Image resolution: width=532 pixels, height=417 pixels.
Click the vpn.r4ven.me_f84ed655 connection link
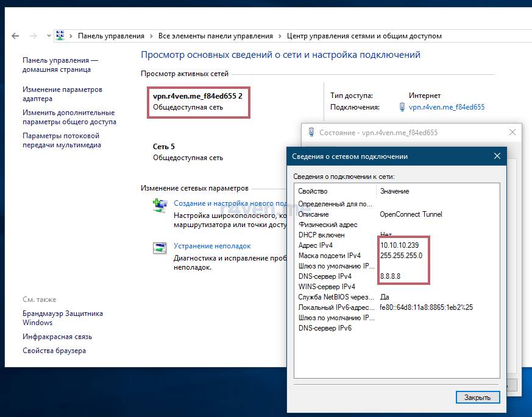(x=446, y=107)
